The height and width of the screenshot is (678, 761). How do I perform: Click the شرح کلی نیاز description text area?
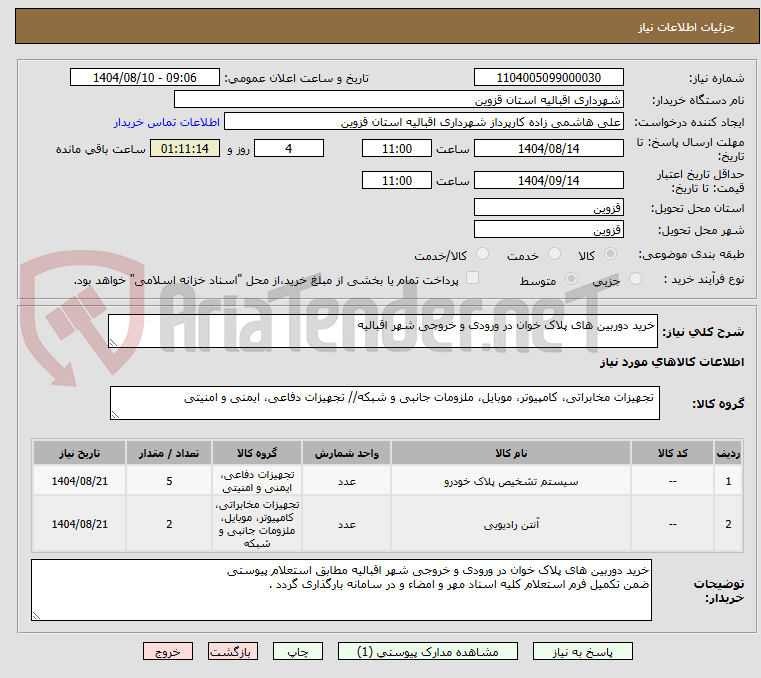pos(383,331)
